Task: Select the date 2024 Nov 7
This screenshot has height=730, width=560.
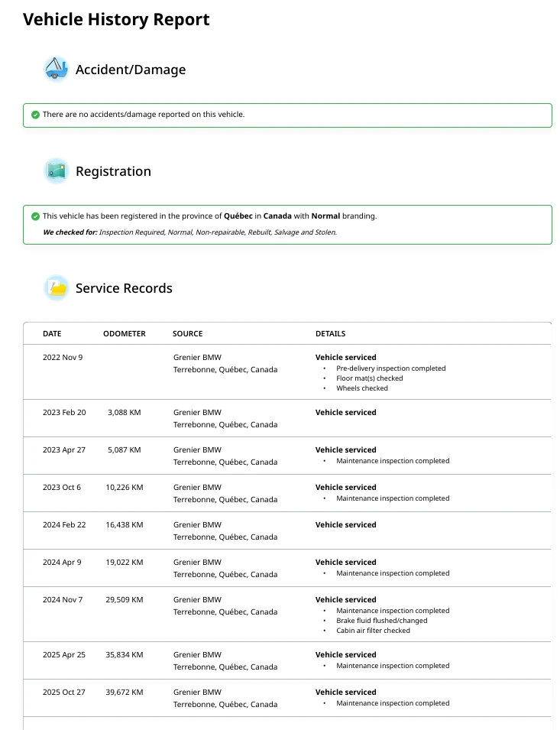Action: 63,599
